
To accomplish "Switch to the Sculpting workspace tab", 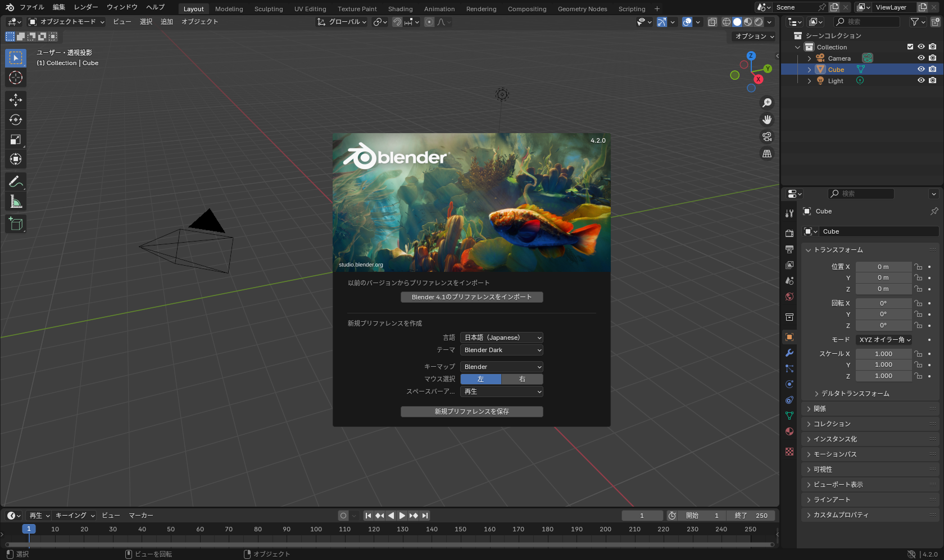I will click(268, 8).
